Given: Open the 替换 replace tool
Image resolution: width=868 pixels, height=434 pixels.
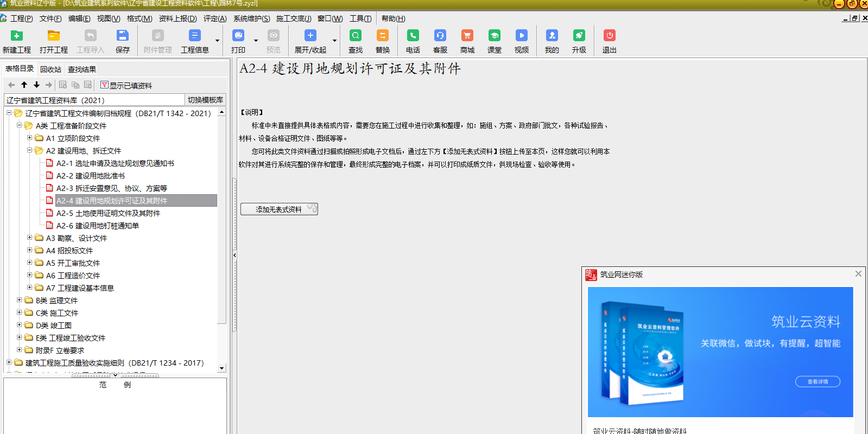Looking at the screenshot, I should tap(383, 42).
